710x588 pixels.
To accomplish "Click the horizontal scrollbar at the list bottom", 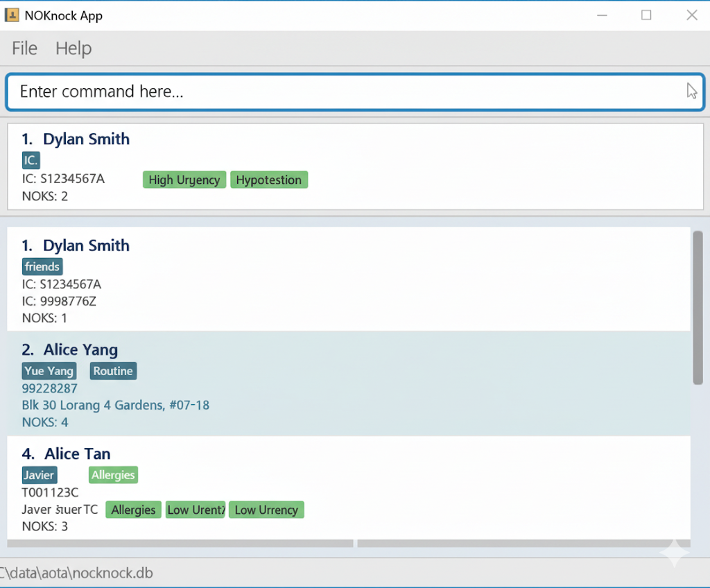I will [180, 544].
